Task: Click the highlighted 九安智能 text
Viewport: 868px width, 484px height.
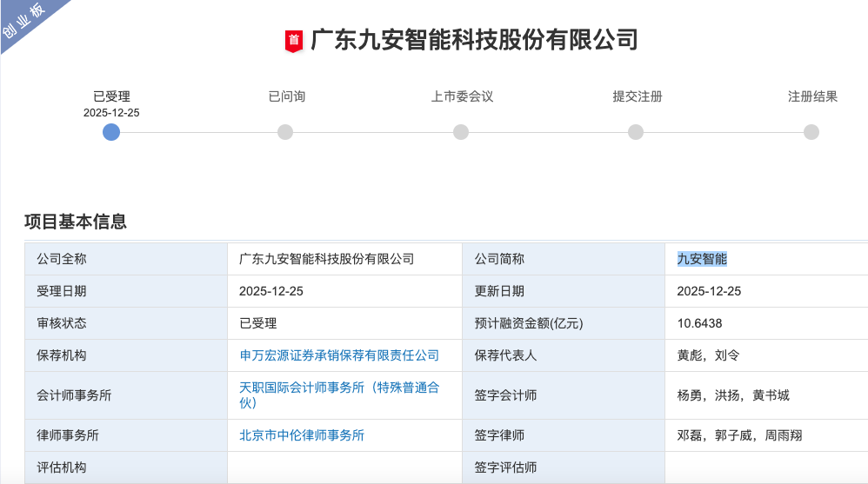Action: pyautogui.click(x=702, y=259)
